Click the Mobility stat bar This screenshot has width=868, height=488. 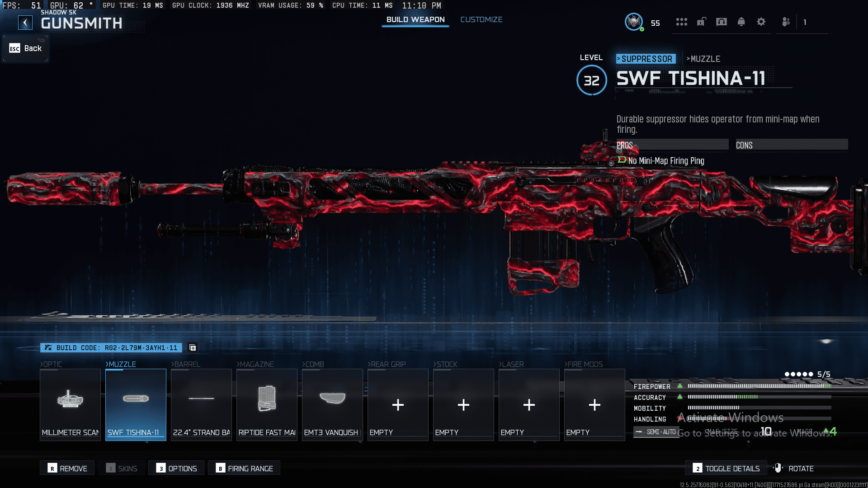[759, 408]
